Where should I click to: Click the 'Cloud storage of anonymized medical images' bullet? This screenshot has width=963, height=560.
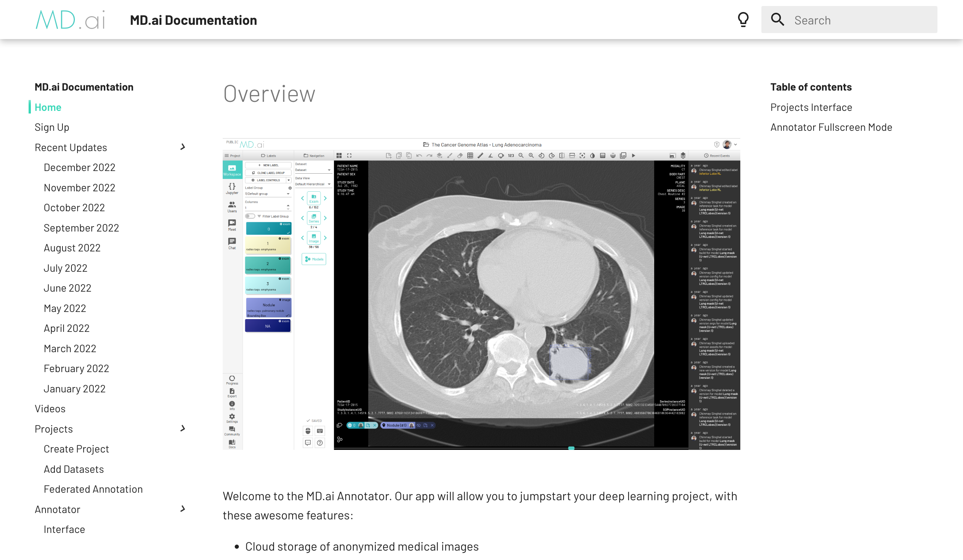click(x=362, y=546)
